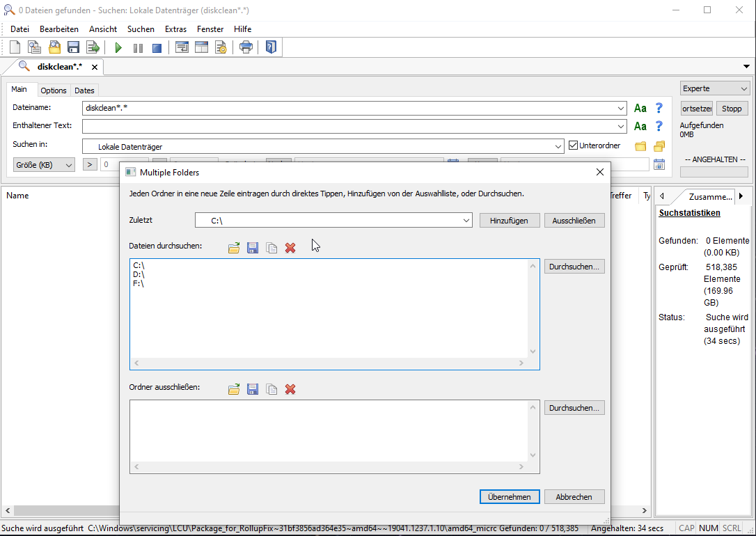This screenshot has height=536, width=756.
Task: Click the Fortsetzen button
Action: (x=697, y=109)
